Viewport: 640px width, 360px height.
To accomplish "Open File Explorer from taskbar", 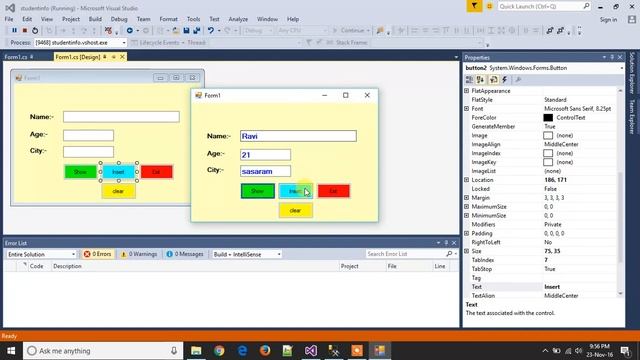I will pyautogui.click(x=196, y=351).
